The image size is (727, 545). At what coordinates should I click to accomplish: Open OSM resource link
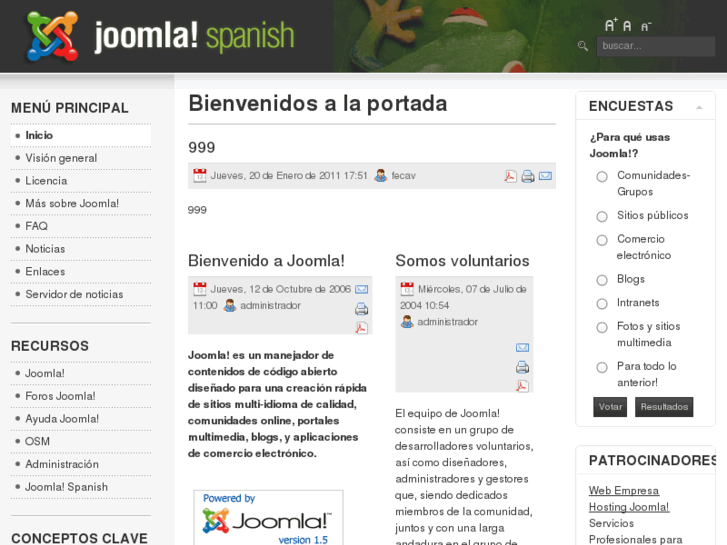coord(81,442)
